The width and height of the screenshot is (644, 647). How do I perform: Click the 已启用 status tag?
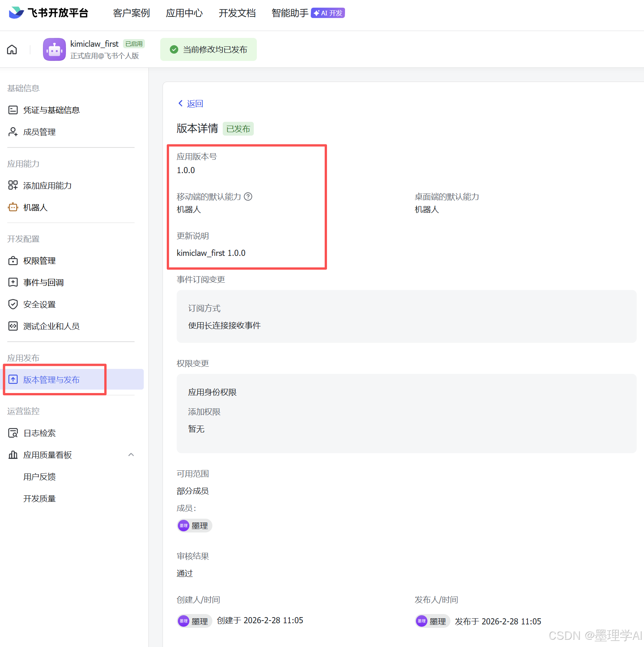pos(134,44)
